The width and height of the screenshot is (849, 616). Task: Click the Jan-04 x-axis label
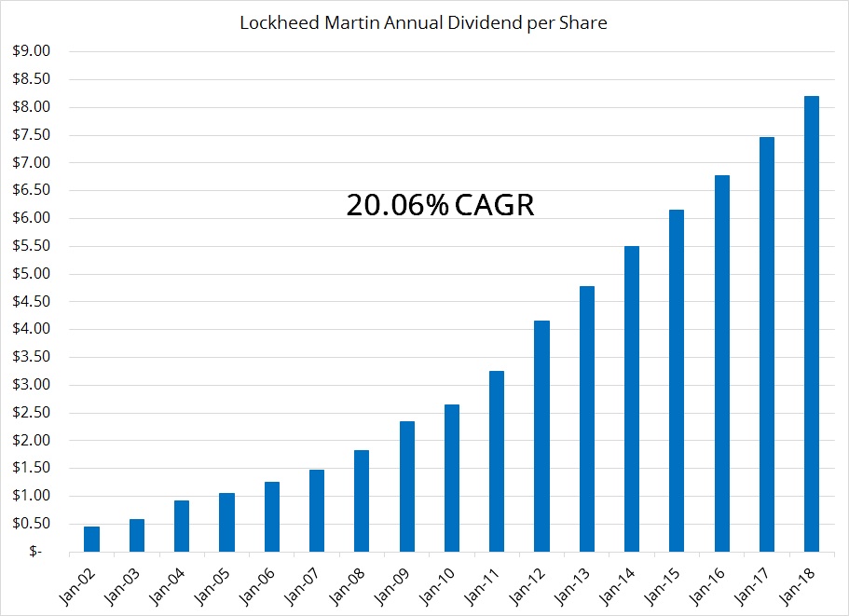click(x=168, y=587)
